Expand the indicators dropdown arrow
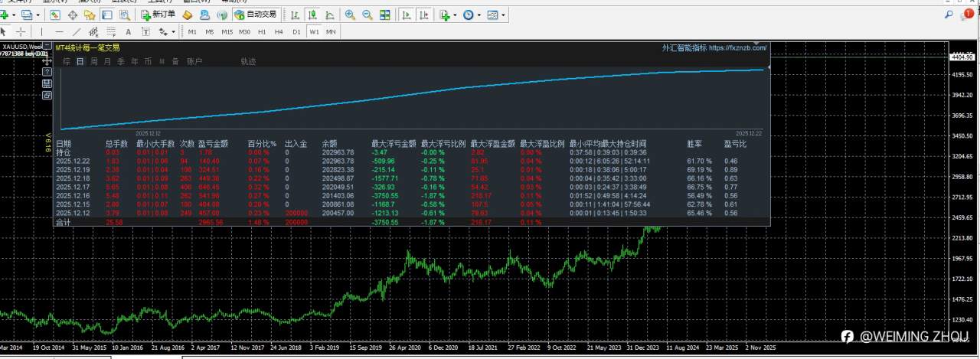 tap(455, 15)
